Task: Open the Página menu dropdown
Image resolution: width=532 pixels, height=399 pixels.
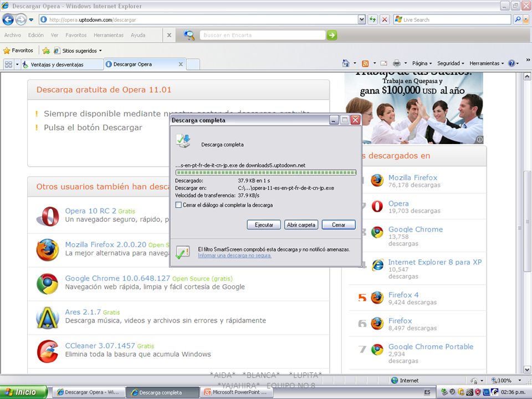Action: pos(422,63)
